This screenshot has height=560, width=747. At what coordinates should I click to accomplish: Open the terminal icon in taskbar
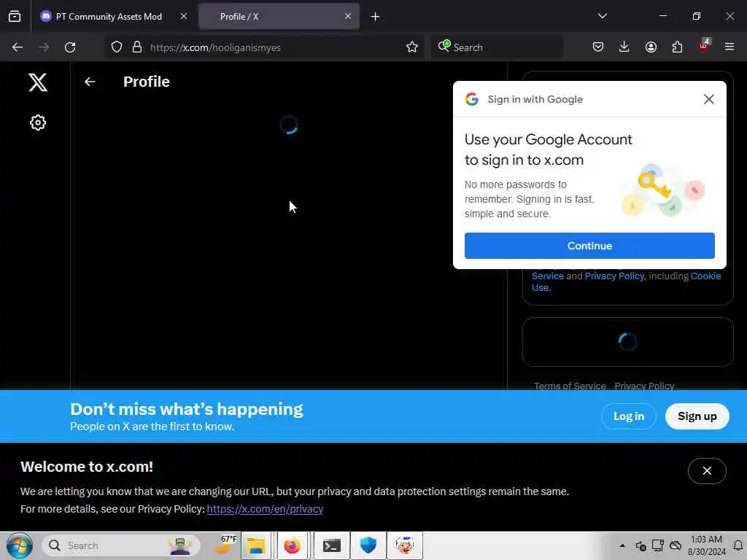pos(332,545)
